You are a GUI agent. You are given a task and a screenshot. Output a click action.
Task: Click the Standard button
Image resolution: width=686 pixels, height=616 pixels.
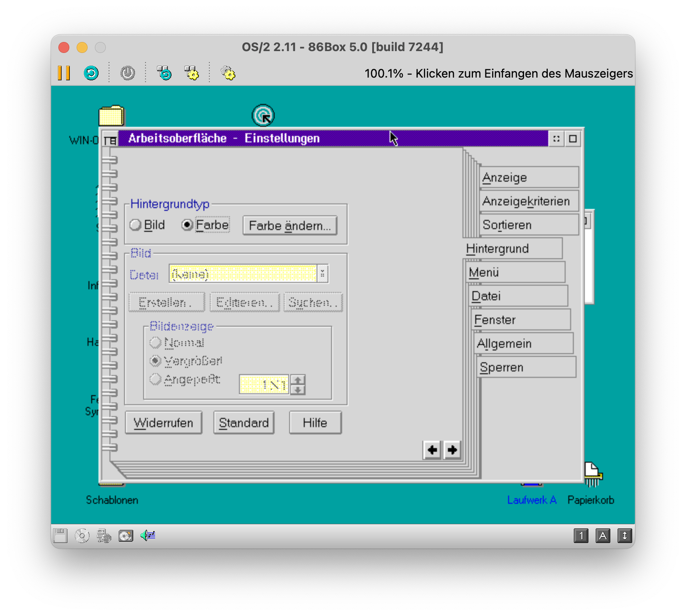point(244,423)
